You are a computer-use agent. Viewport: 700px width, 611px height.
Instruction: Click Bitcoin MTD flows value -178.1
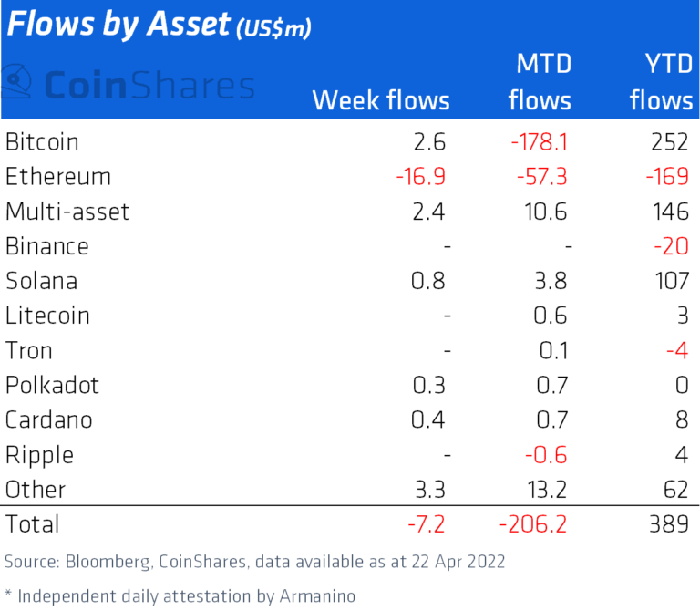tap(540, 142)
